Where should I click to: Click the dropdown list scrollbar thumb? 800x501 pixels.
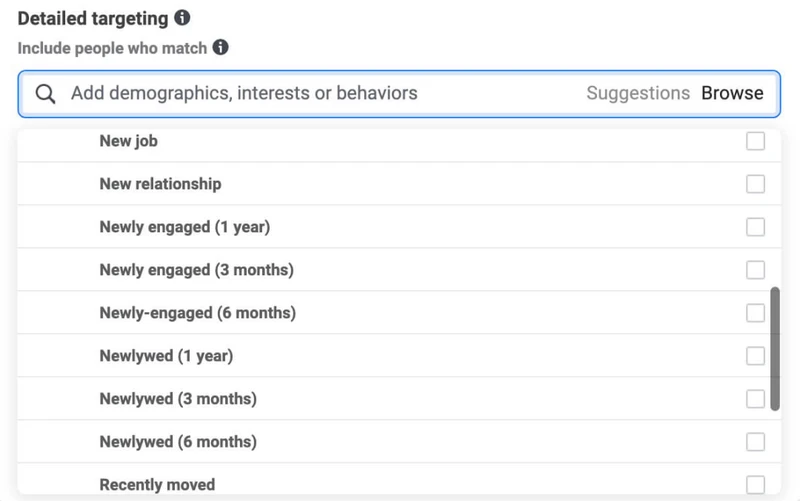click(x=775, y=349)
